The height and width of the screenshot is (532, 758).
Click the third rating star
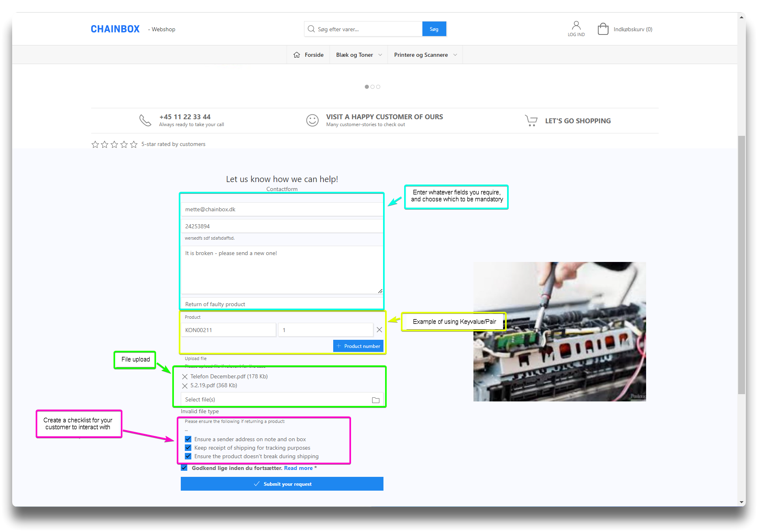[x=114, y=144]
